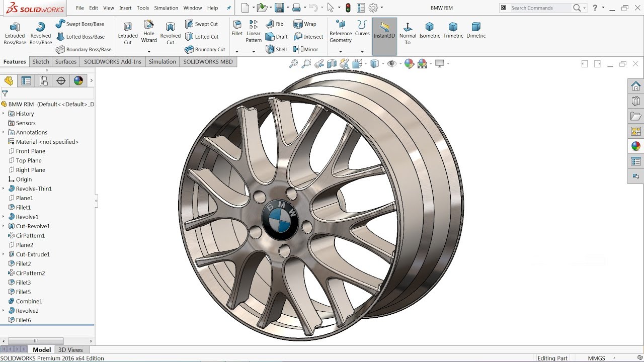Screen dimensions: 644x362
Task: Switch to Trimetric view
Action: pyautogui.click(x=453, y=30)
